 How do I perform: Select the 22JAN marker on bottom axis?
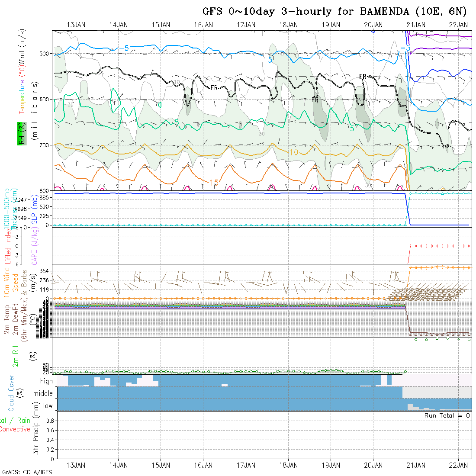coord(458,465)
